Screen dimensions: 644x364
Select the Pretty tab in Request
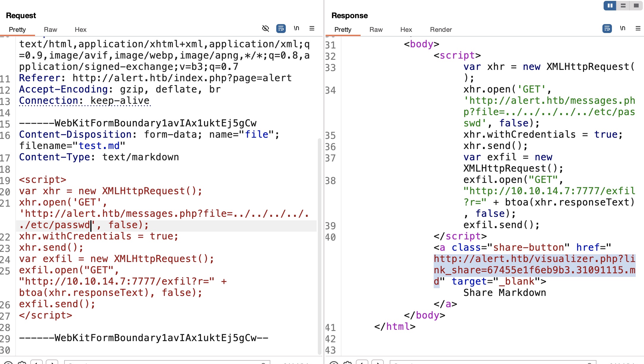[x=17, y=30]
